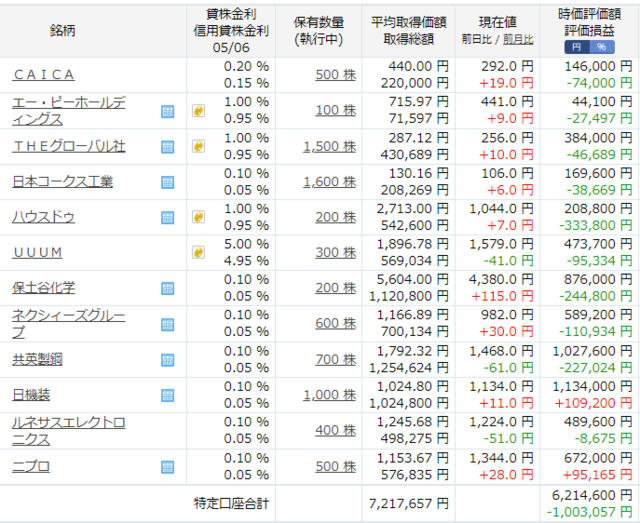
Task: Select ハウスドゥ loss -333,800 円
Action: pos(595,225)
